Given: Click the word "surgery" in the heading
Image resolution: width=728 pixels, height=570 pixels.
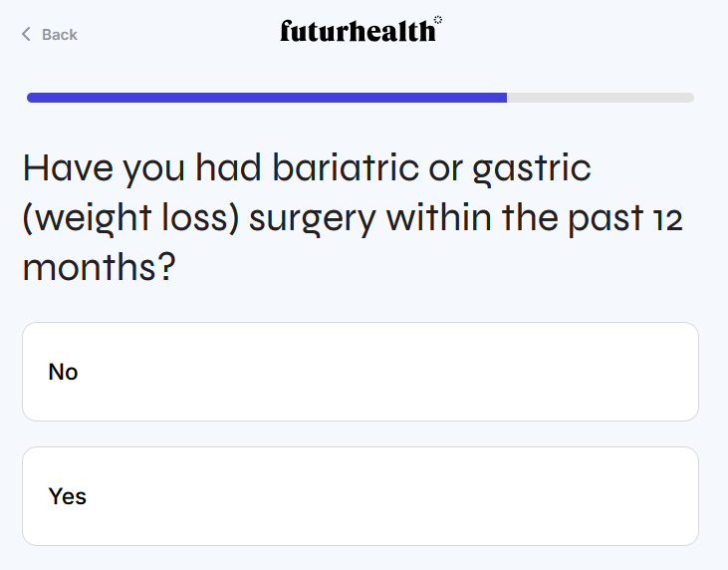Looking at the screenshot, I should click(312, 218).
